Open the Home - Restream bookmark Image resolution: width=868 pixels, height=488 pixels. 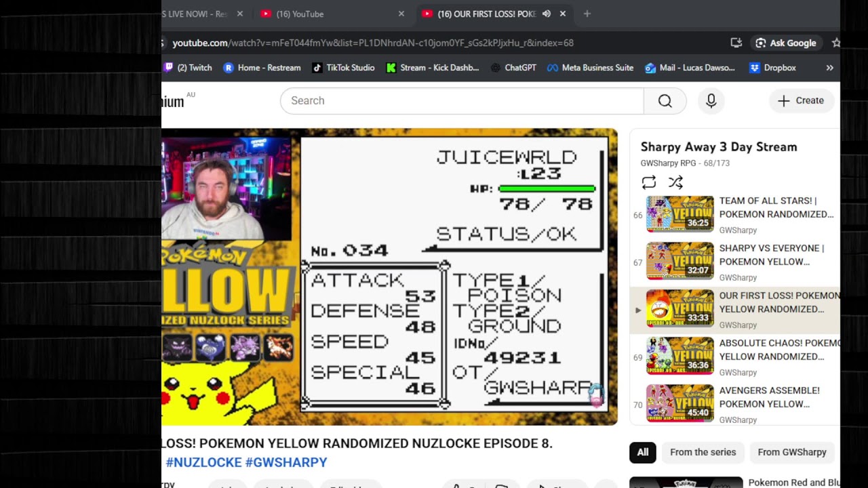(x=262, y=68)
